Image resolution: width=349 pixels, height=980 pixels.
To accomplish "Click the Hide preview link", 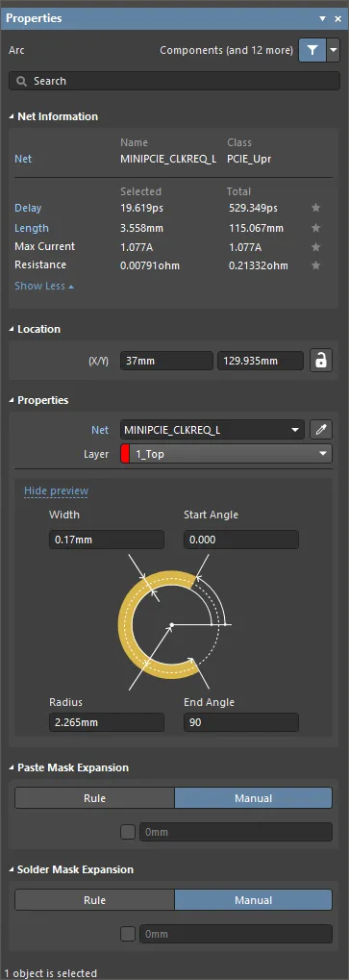I will tap(56, 491).
